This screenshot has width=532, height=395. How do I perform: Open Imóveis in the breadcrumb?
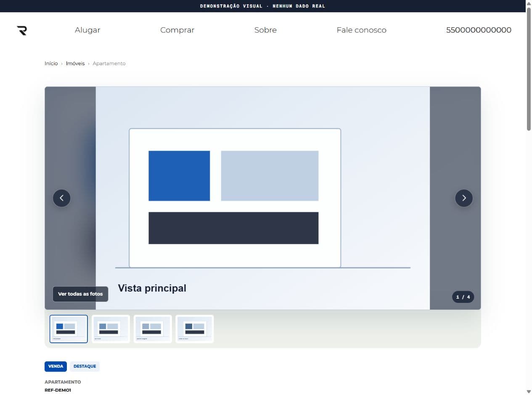75,64
